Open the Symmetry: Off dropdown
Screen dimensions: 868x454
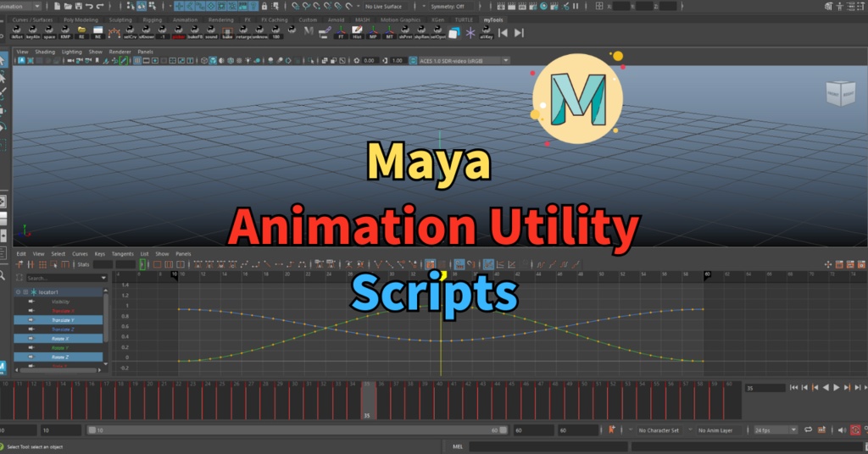click(450, 6)
